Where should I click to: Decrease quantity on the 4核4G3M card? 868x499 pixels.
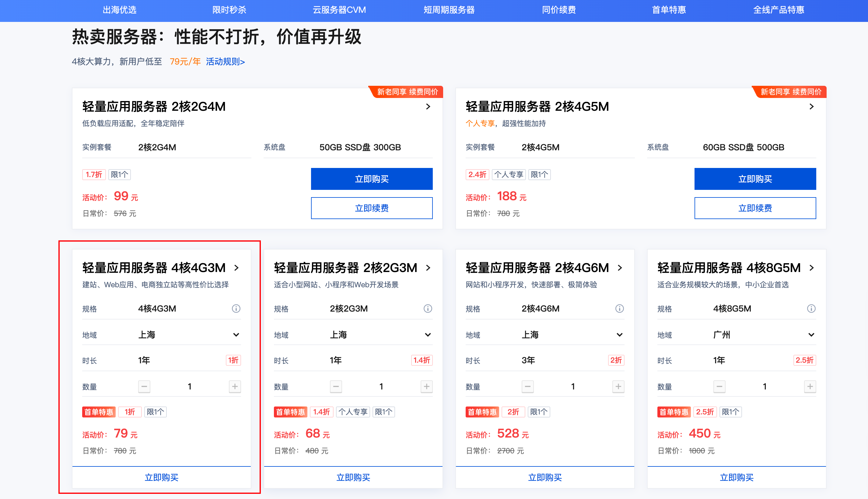point(144,386)
